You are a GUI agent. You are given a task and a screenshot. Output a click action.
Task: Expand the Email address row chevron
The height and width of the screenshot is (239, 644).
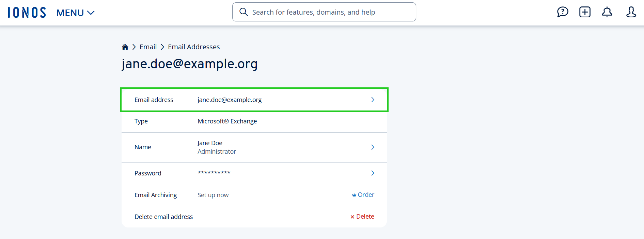[x=372, y=100]
